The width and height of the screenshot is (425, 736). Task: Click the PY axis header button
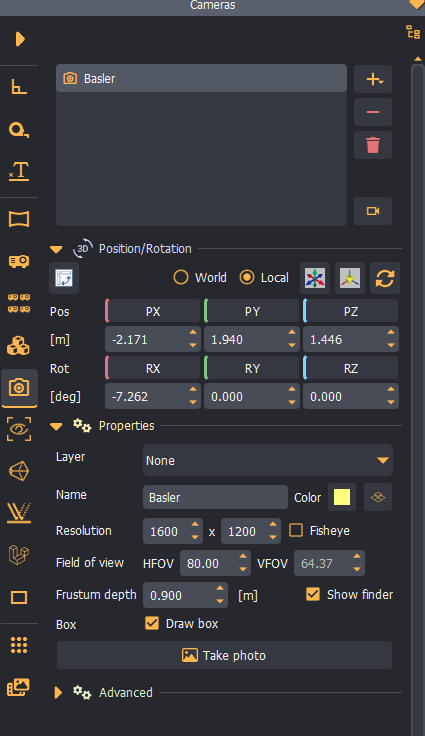pos(252,311)
